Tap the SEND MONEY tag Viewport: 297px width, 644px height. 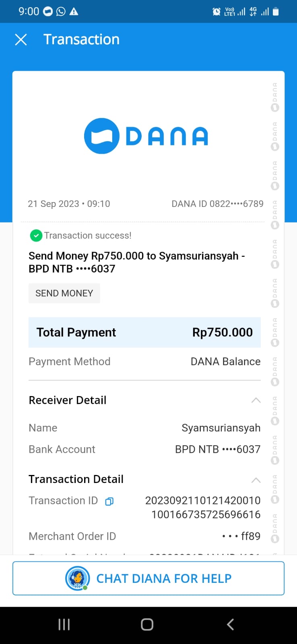64,293
